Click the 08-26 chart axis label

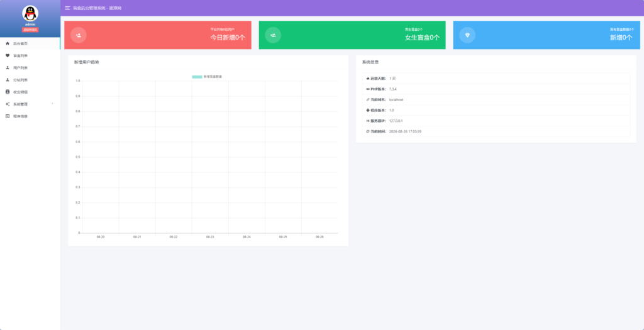click(319, 237)
